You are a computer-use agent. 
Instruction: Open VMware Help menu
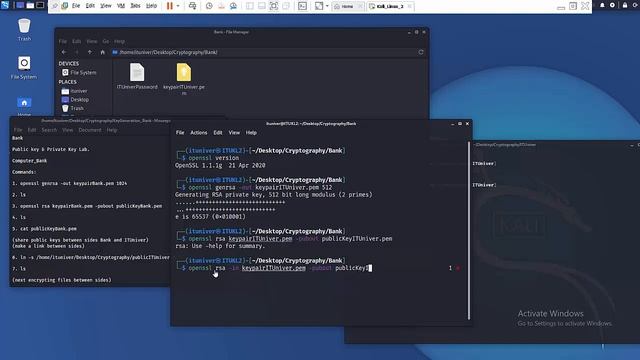point(151,6)
